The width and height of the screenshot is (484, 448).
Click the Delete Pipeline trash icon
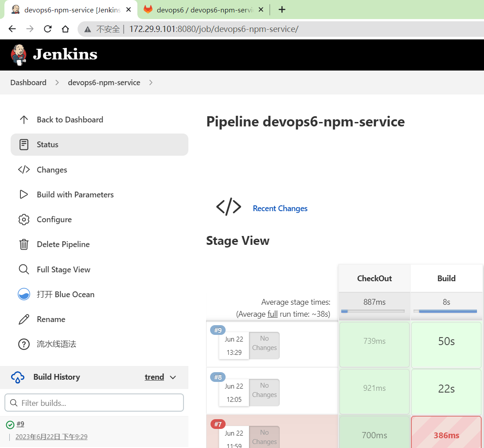click(24, 244)
